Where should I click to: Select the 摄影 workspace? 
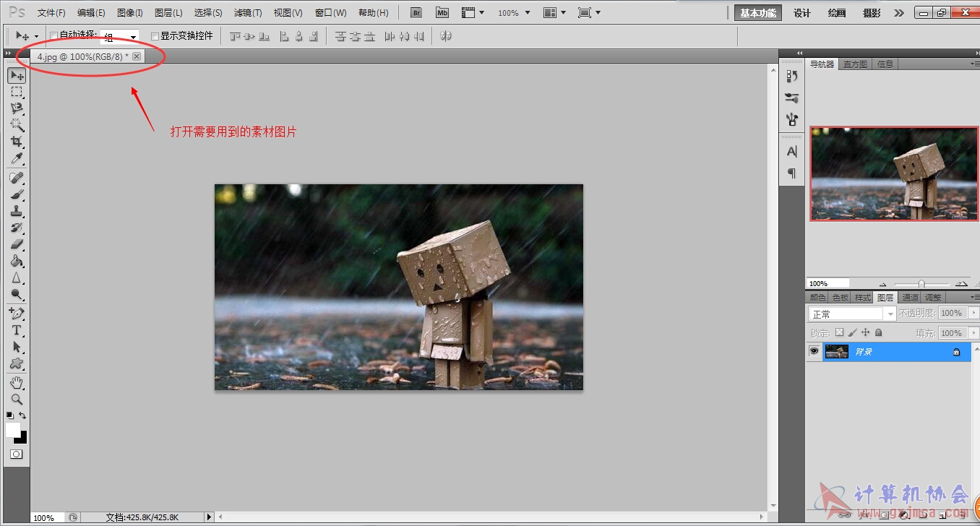pyautogui.click(x=872, y=13)
